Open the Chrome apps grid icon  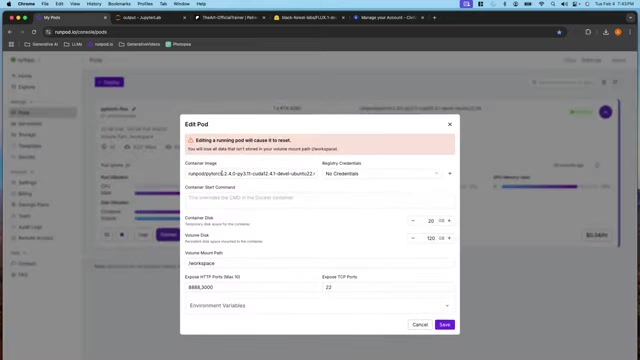(x=11, y=44)
